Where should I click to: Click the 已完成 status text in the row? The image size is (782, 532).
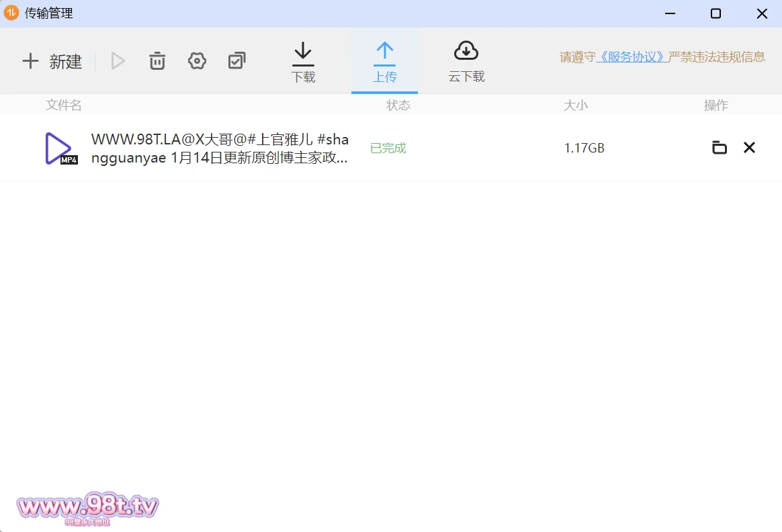click(388, 148)
